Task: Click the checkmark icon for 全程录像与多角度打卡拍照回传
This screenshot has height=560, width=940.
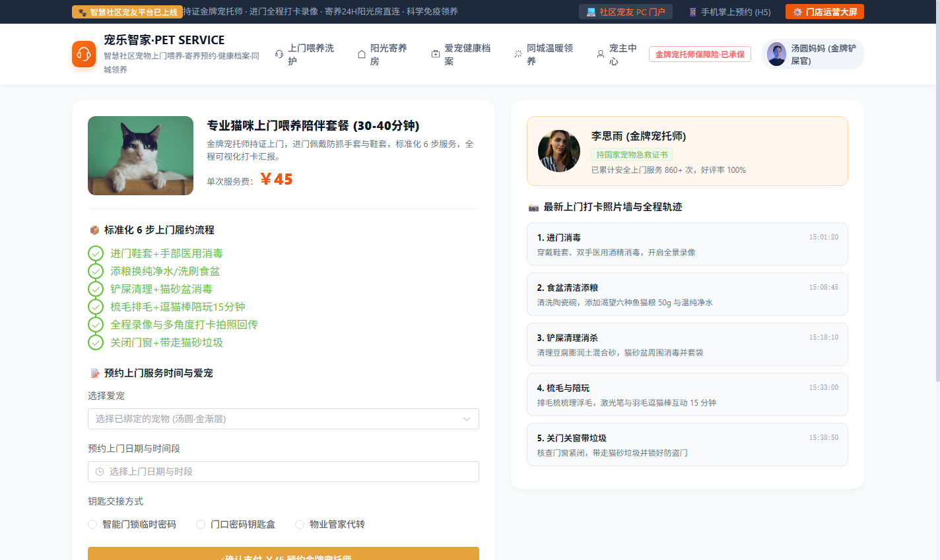Action: tap(96, 325)
